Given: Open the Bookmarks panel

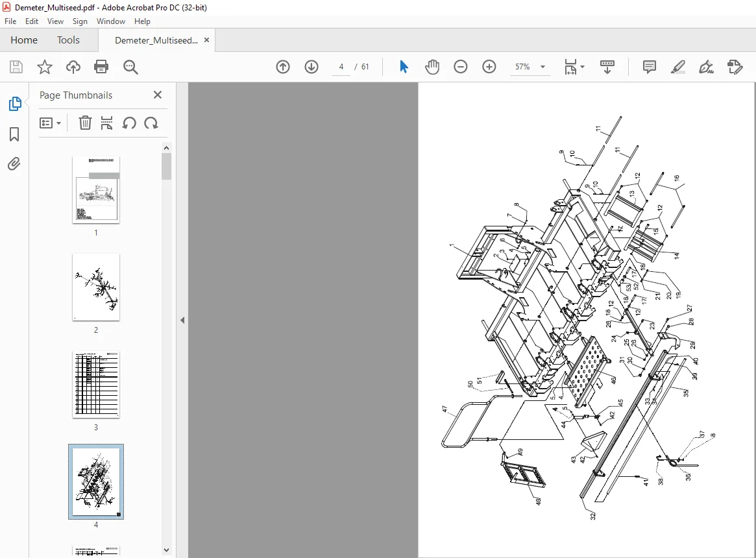Looking at the screenshot, I should [x=14, y=134].
